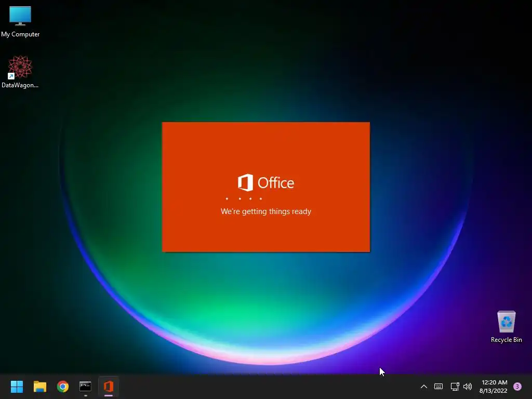This screenshot has height=399, width=532.
Task: Click the 'DataWagon...' shortcut label
Action: pyautogui.click(x=20, y=85)
